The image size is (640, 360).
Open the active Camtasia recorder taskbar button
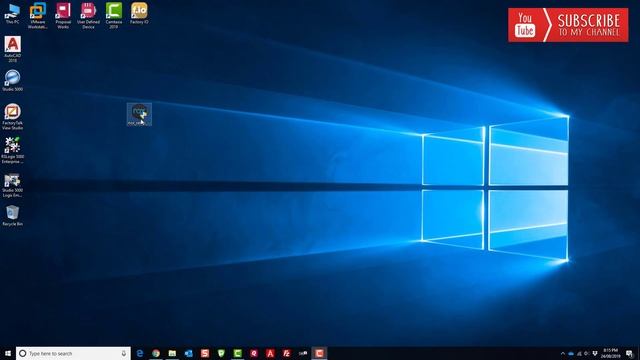[x=319, y=353]
